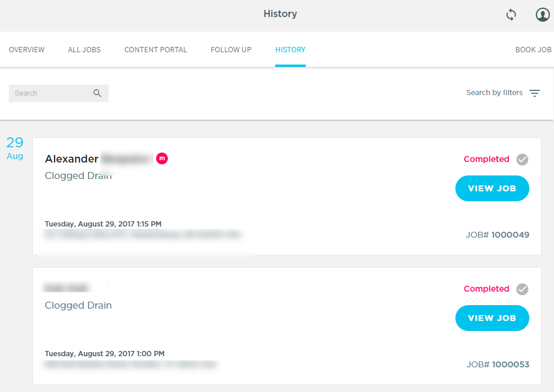Expand Search by filters options
This screenshot has width=554, height=392.
pyautogui.click(x=494, y=93)
